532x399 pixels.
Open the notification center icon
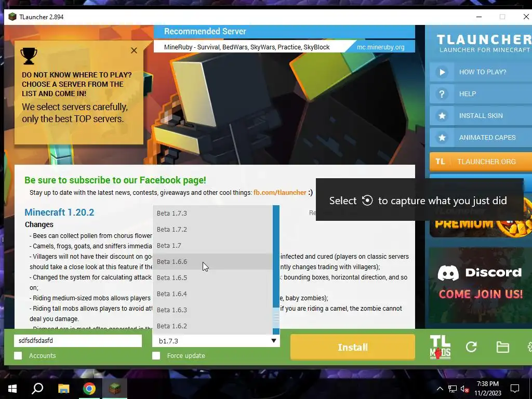tap(515, 389)
